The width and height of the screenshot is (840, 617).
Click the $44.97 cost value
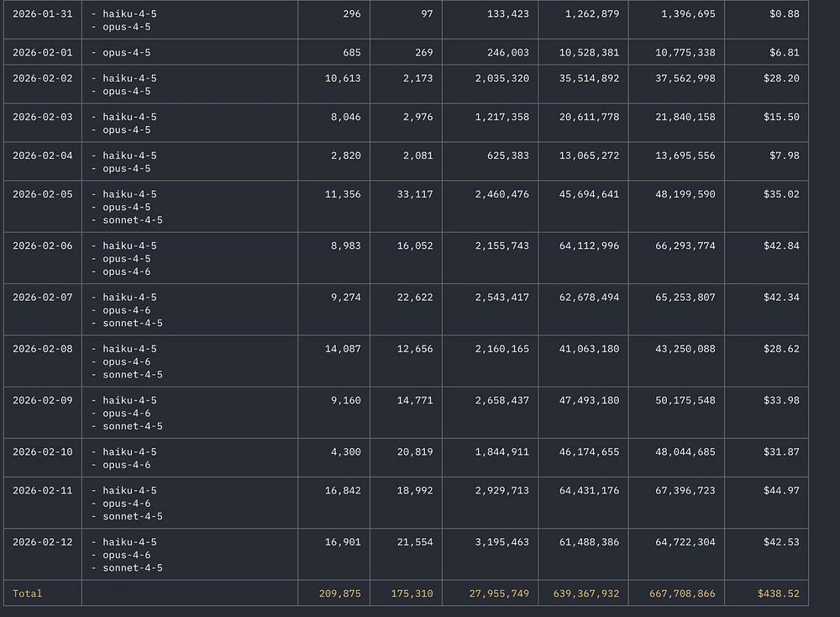pyautogui.click(x=781, y=491)
